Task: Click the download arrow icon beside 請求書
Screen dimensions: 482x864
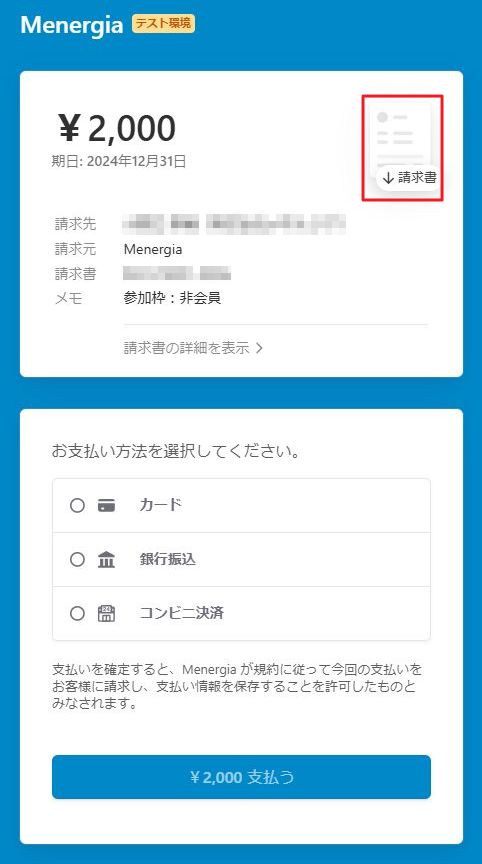Action: pos(388,177)
